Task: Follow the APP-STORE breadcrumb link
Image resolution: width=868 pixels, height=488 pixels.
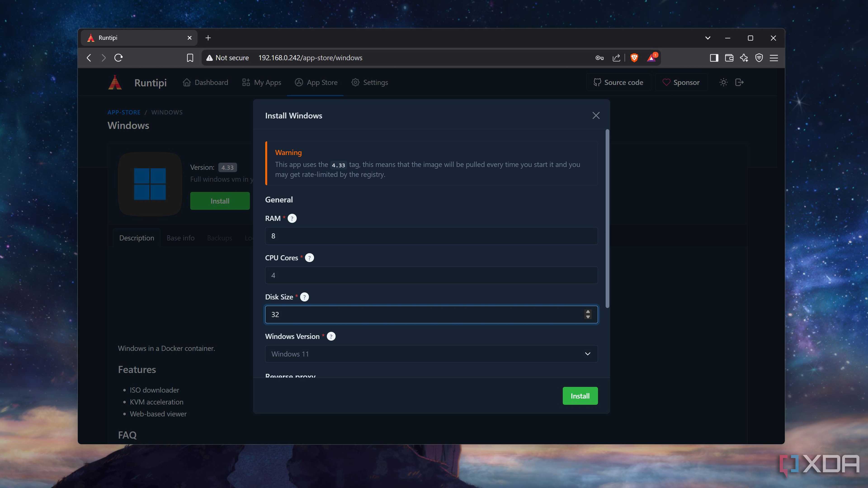Action: click(x=124, y=112)
